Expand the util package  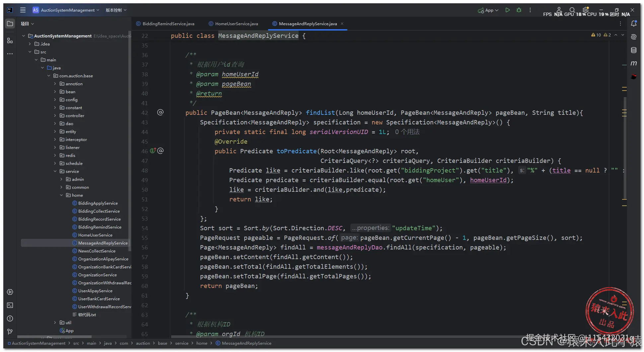(55, 322)
